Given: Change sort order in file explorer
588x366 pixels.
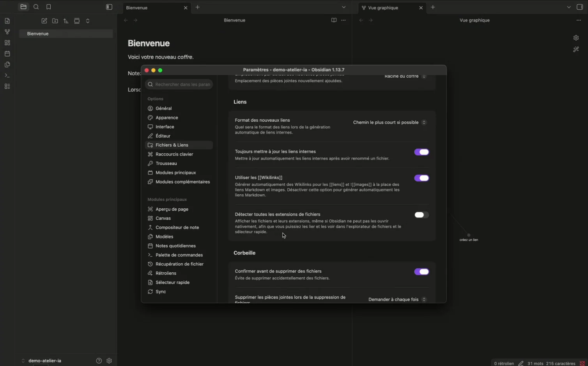Looking at the screenshot, I should 66,21.
